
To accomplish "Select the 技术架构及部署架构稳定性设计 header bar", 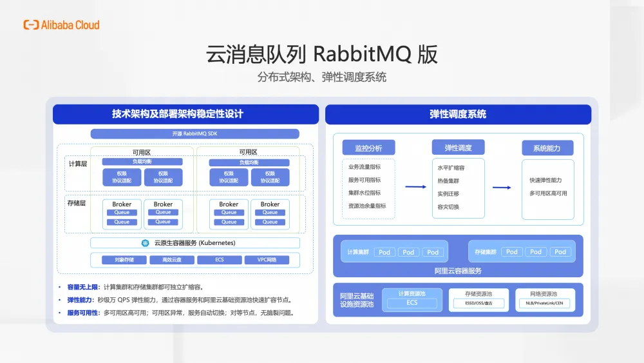I will point(185,114).
